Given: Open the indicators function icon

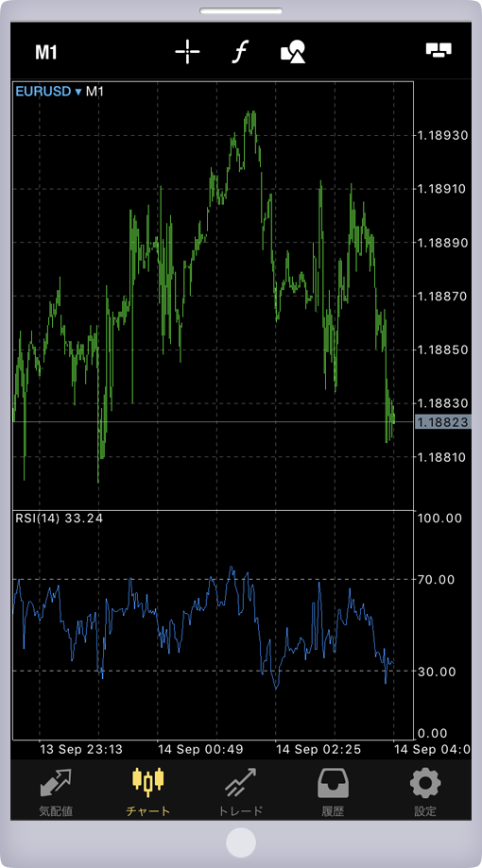Looking at the screenshot, I should 239,52.
